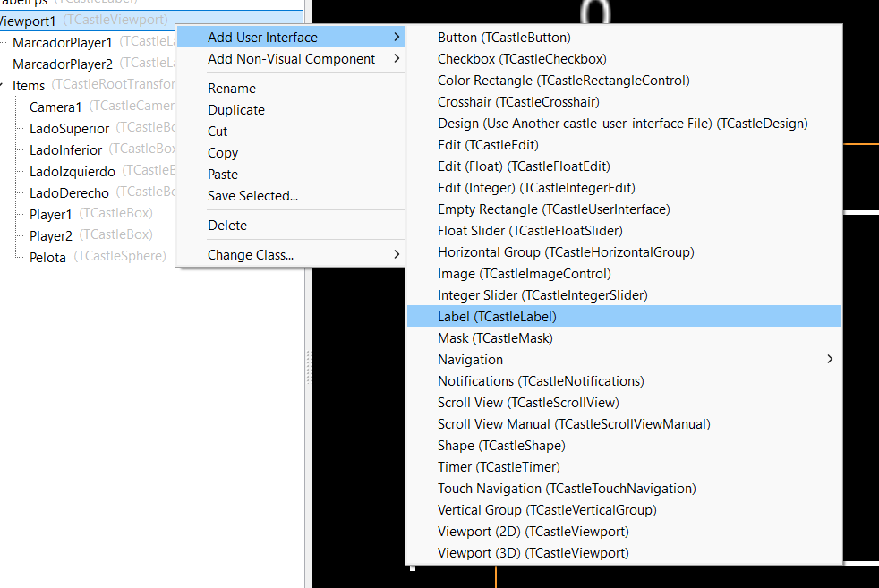Add an Edit (Float) control
Screen dimensions: 879x588
point(624,166)
